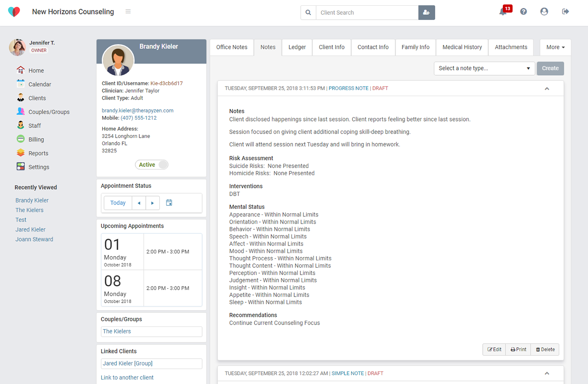The height and width of the screenshot is (384, 588).
Task: Click the user account profile icon
Action: [544, 12]
